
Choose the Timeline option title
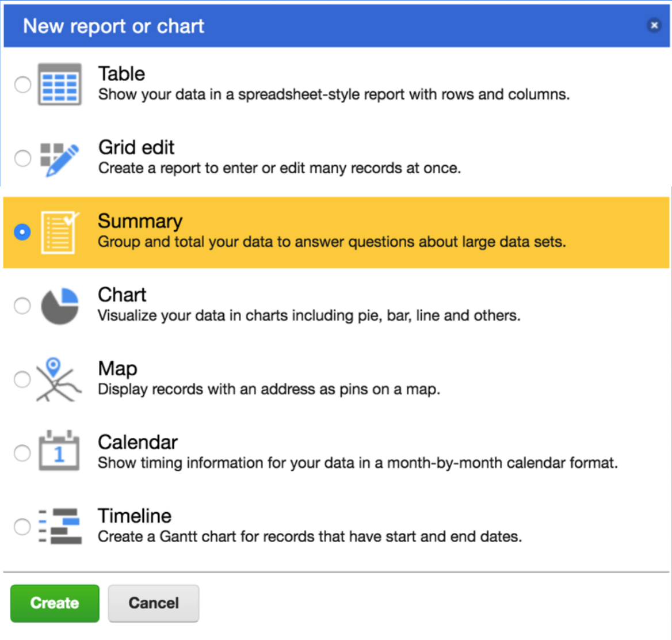tap(135, 516)
